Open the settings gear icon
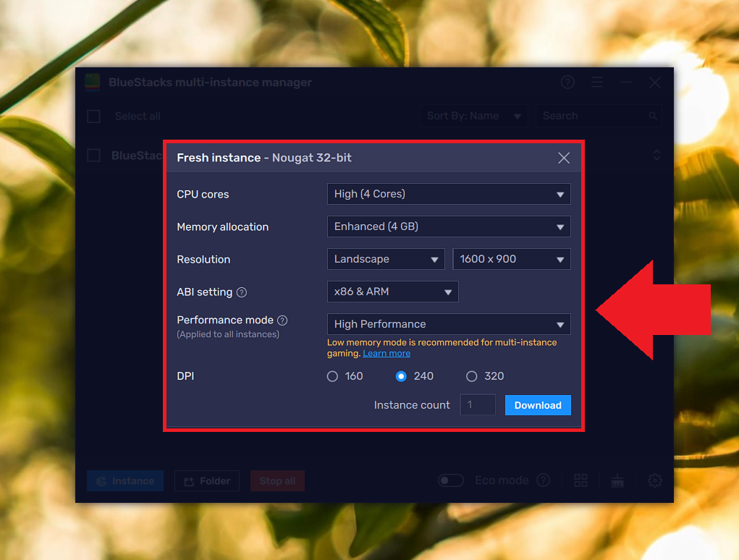 coord(654,480)
